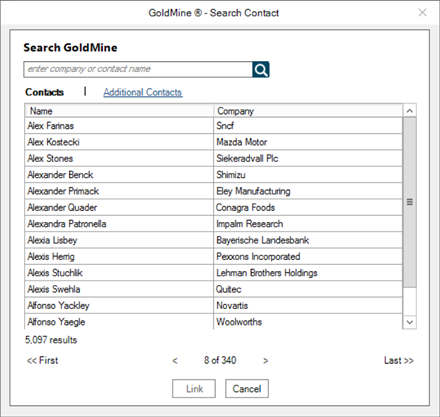The height and width of the screenshot is (417, 440).
Task: Click the scrollbar up arrow
Action: [410, 111]
